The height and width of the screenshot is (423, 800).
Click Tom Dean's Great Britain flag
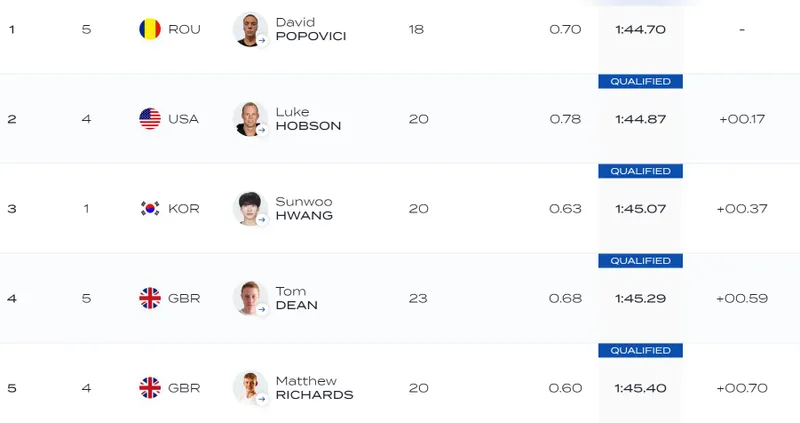tap(150, 298)
